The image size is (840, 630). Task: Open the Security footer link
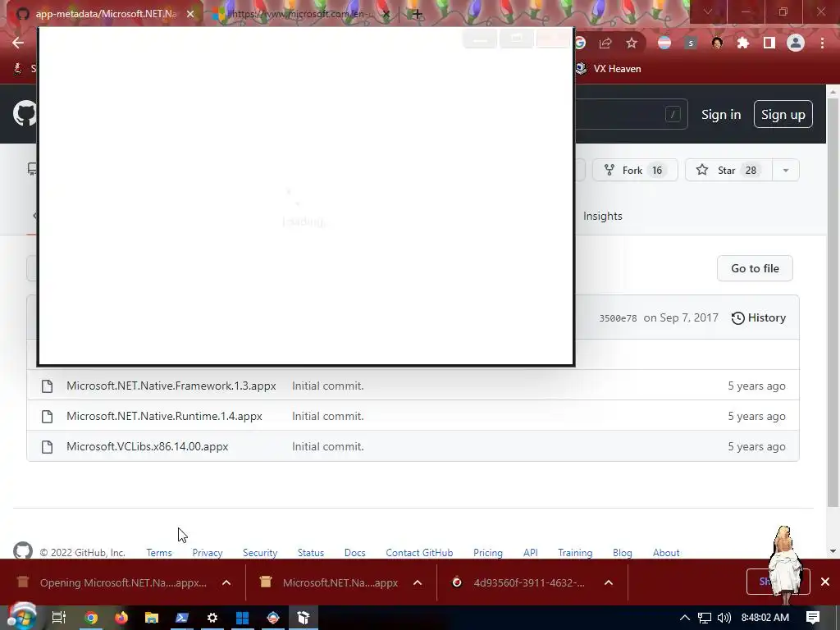[260, 552]
